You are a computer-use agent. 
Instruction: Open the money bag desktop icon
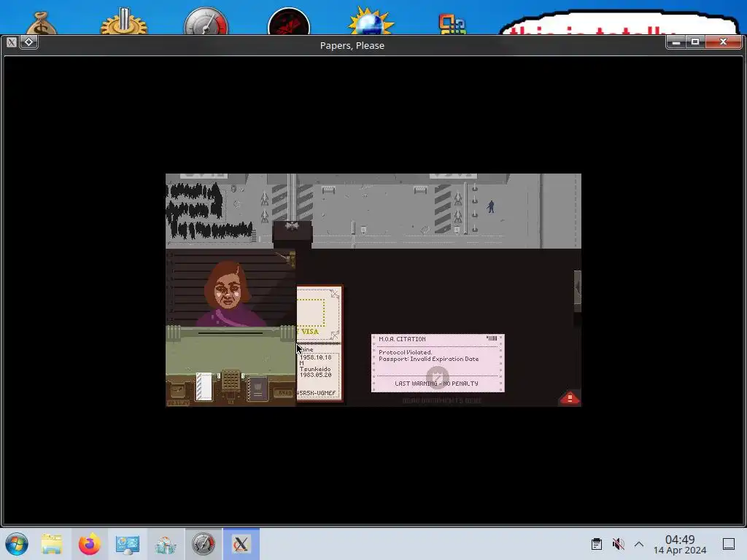(42, 23)
